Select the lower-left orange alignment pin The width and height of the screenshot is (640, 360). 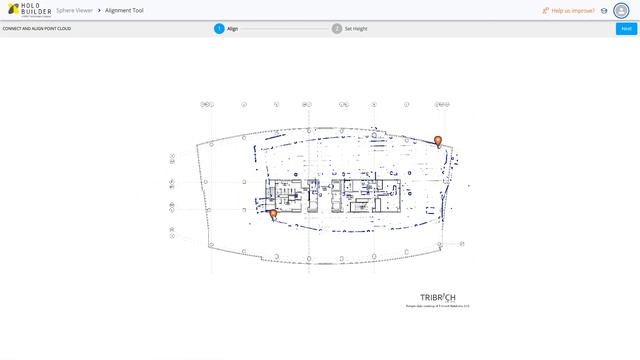pyautogui.click(x=273, y=215)
